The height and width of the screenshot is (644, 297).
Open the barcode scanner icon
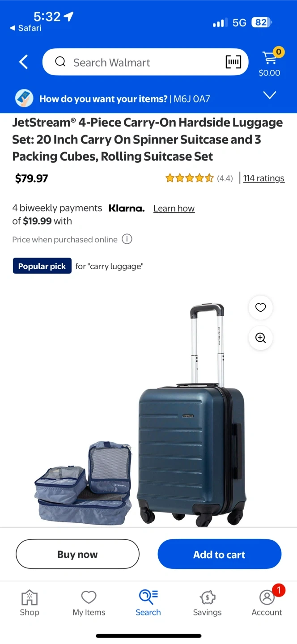click(233, 62)
